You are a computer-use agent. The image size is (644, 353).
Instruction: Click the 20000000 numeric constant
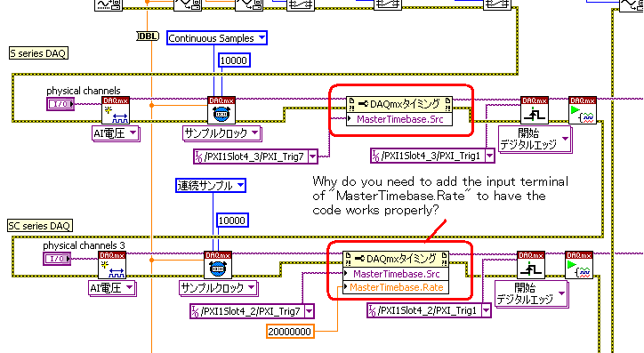tap(290, 332)
